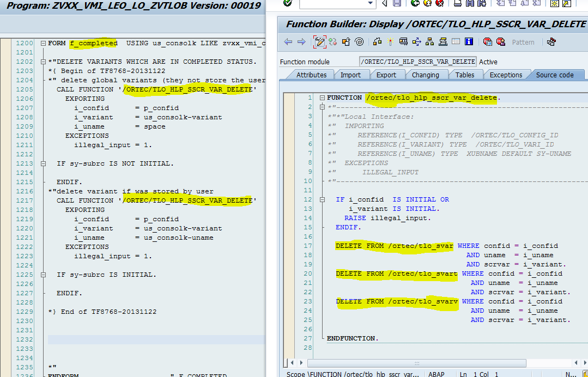588x377 pixels.
Task: Open the command field dropdown
Action: (371, 4)
